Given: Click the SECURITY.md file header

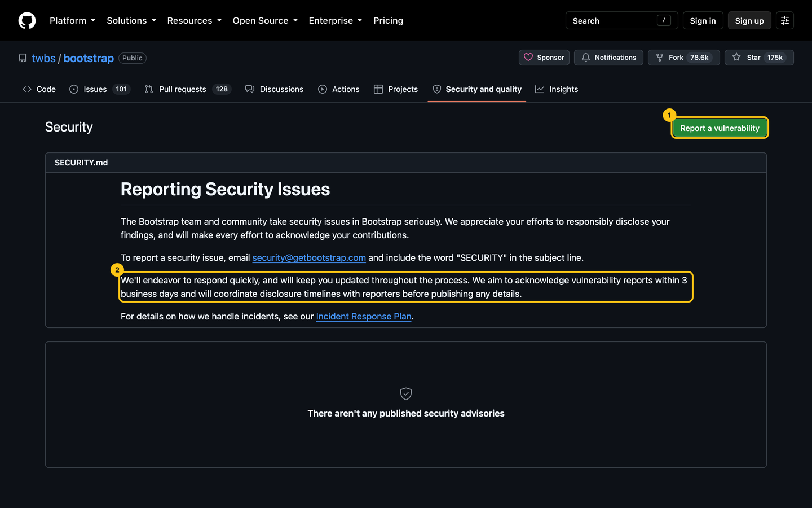Looking at the screenshot, I should point(406,163).
